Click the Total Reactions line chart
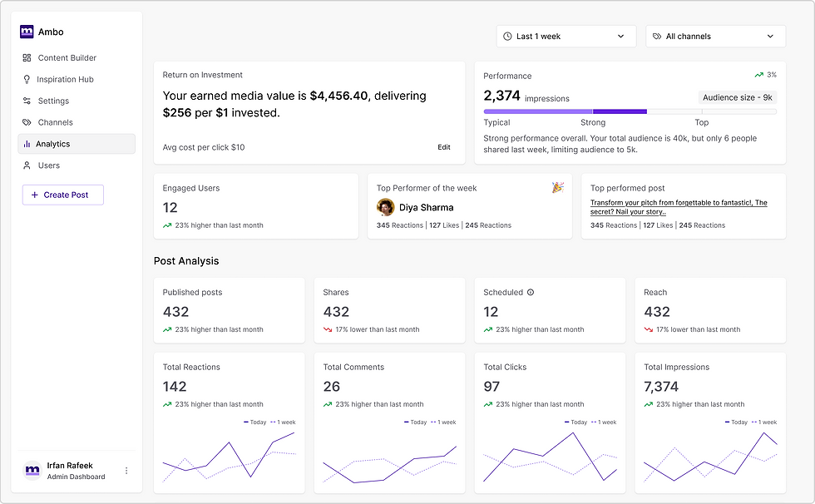Screen dimensions: 815x504 click(230, 457)
